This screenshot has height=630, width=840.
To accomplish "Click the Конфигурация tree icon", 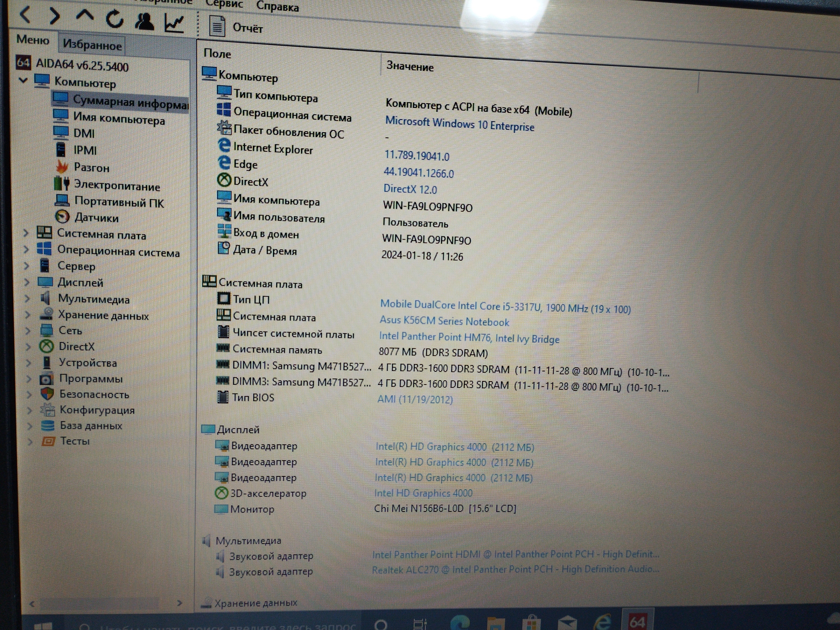I will [x=47, y=410].
